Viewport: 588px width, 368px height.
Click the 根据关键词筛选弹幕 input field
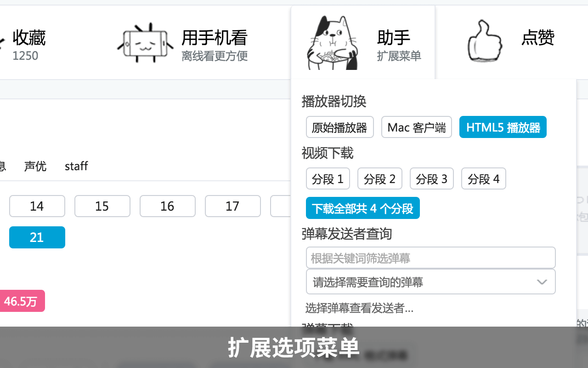click(431, 258)
